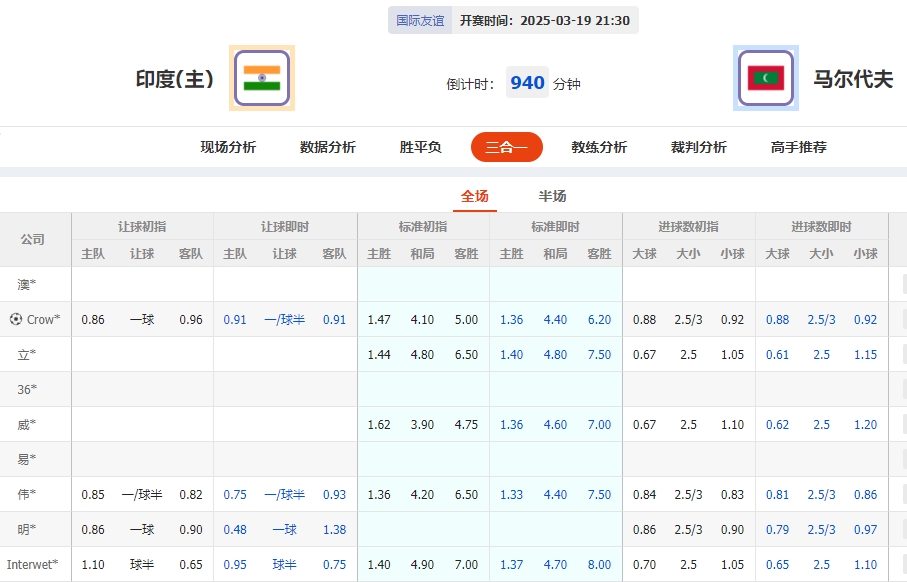Click 伟* live handicap 一/球半 link
Screen dimensions: 907x582
tap(284, 494)
